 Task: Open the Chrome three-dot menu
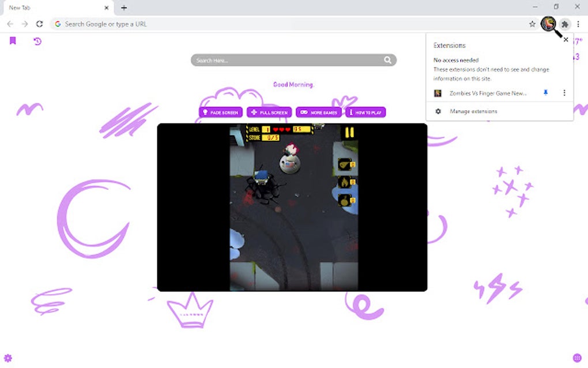pos(578,24)
